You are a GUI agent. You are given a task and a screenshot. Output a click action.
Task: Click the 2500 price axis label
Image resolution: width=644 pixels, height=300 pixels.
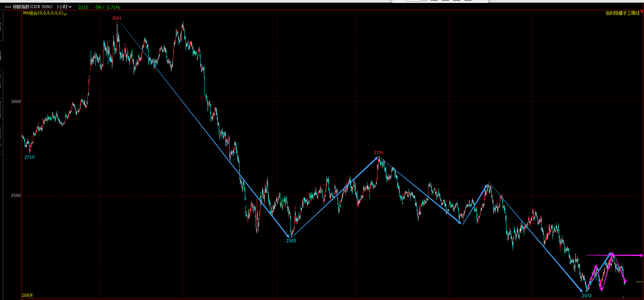tap(16, 196)
